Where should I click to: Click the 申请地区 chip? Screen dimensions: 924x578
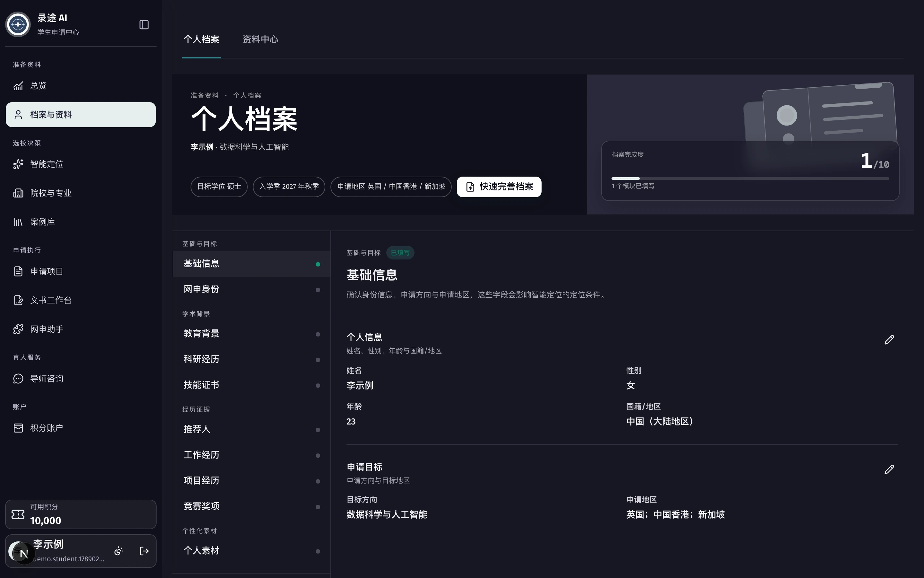(x=391, y=187)
